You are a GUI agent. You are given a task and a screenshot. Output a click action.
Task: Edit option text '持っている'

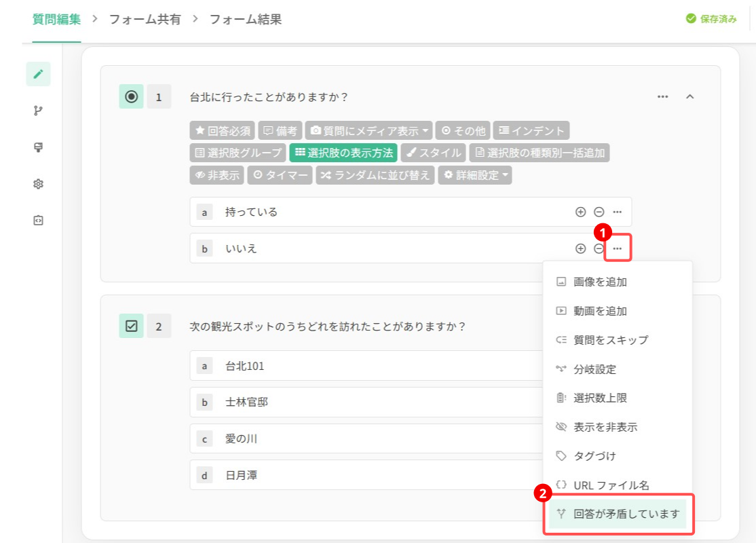(251, 212)
